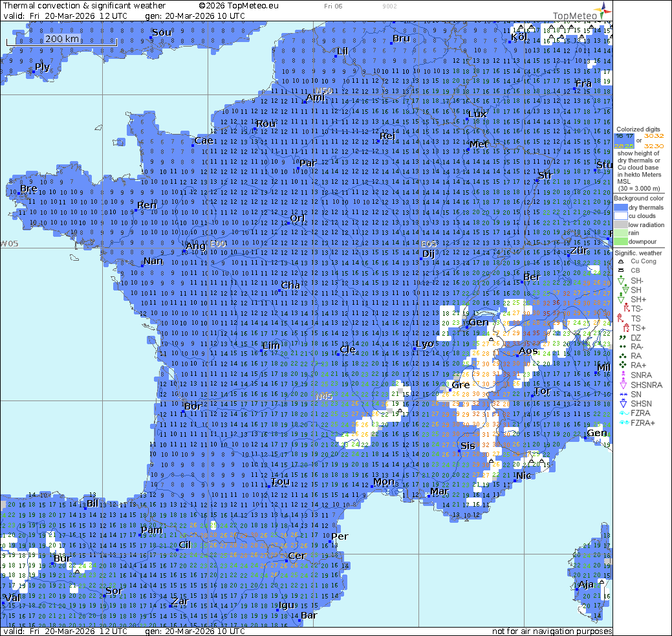Click the Cu Cong symbol in legend
The width and height of the screenshot is (672, 636).
tap(621, 261)
